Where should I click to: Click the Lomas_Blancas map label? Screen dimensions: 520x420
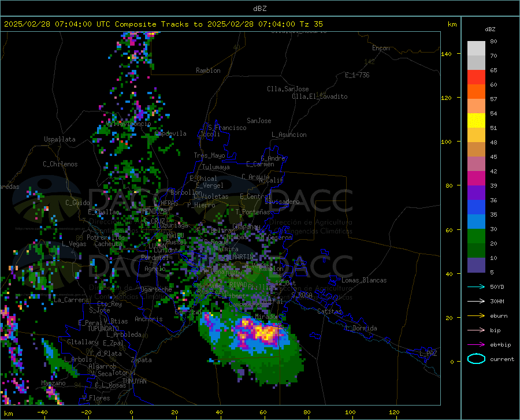click(364, 280)
